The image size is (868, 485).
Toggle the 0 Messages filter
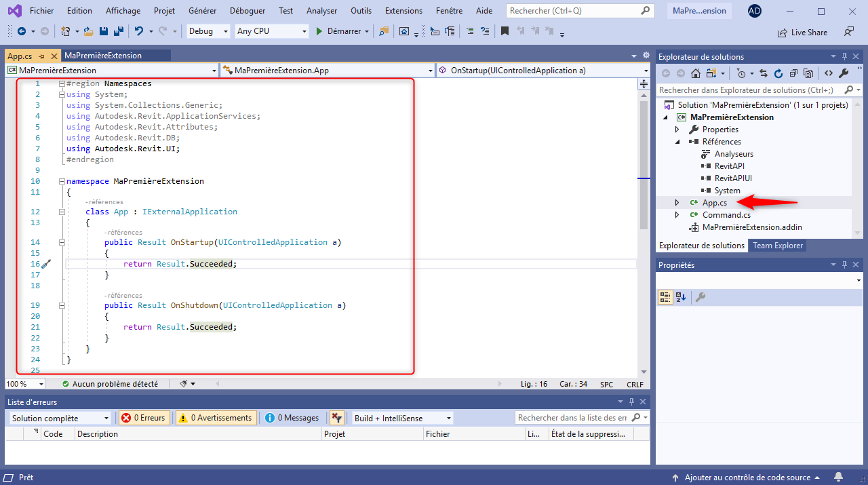(292, 418)
